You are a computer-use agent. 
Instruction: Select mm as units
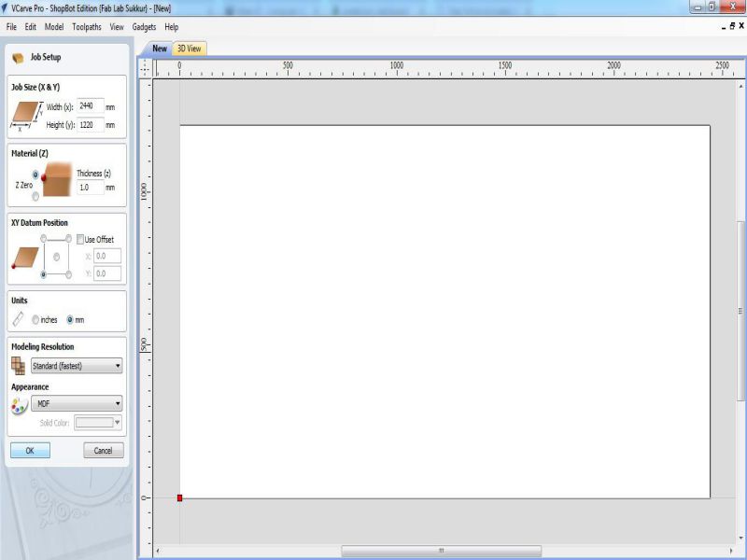coord(70,320)
